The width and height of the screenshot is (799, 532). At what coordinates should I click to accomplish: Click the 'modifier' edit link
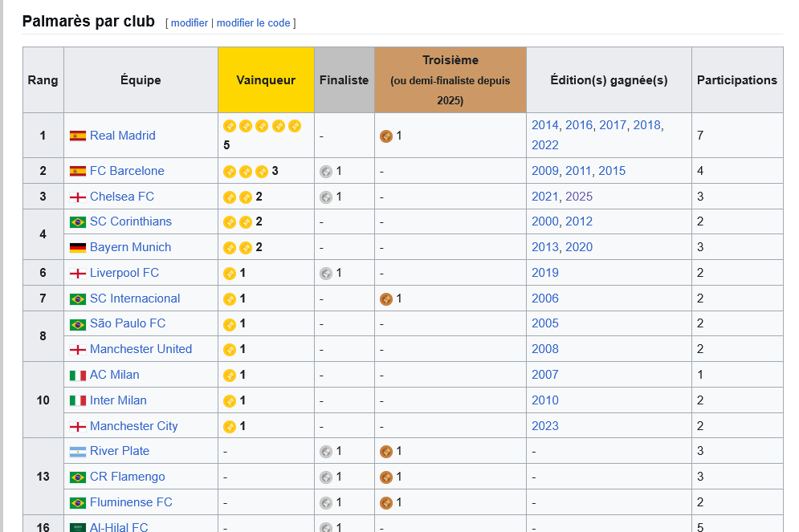click(189, 23)
